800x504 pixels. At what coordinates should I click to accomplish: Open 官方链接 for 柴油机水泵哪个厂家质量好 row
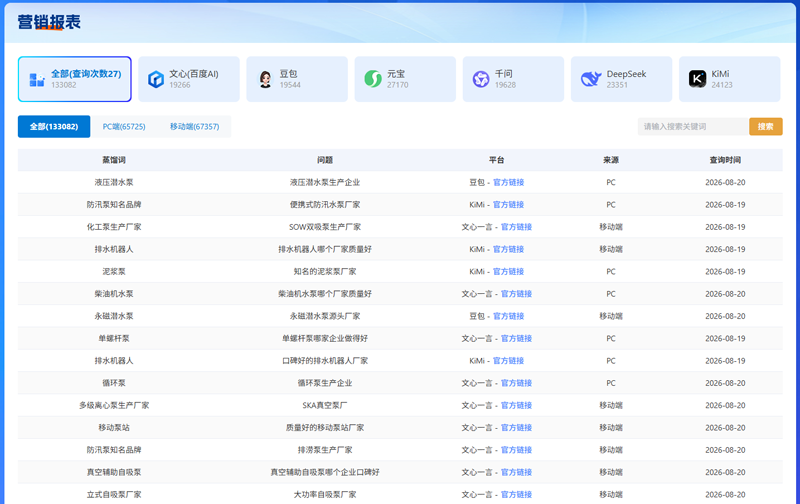tap(516, 294)
